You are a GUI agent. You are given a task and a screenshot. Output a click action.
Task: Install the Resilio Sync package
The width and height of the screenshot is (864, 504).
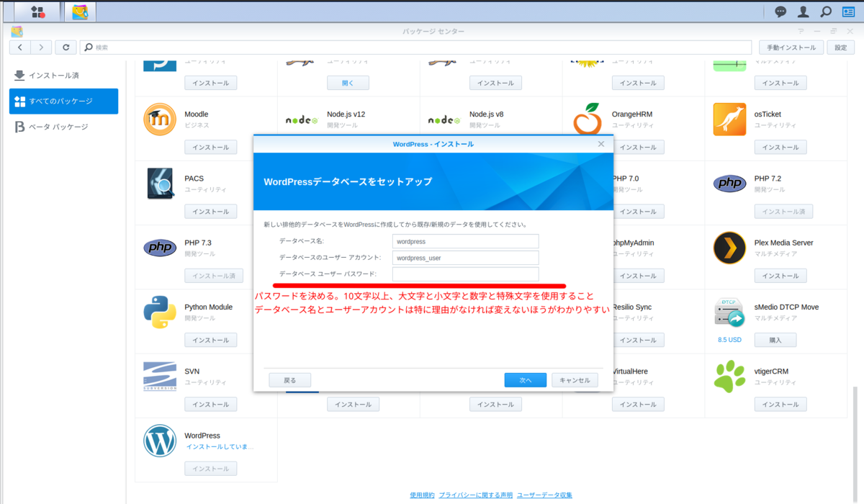click(x=639, y=340)
